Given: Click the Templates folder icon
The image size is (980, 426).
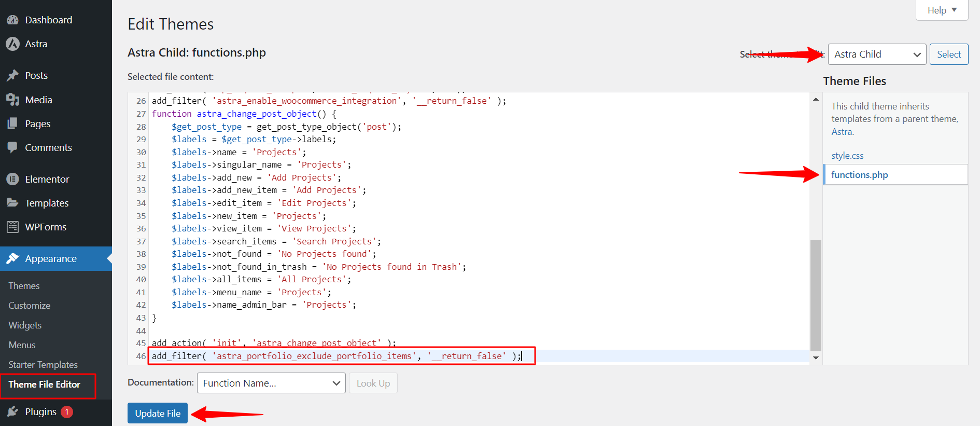Looking at the screenshot, I should [x=12, y=203].
